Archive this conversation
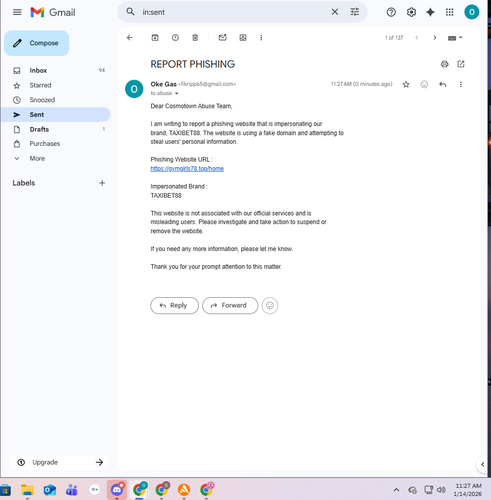491x500 pixels. 155,38
